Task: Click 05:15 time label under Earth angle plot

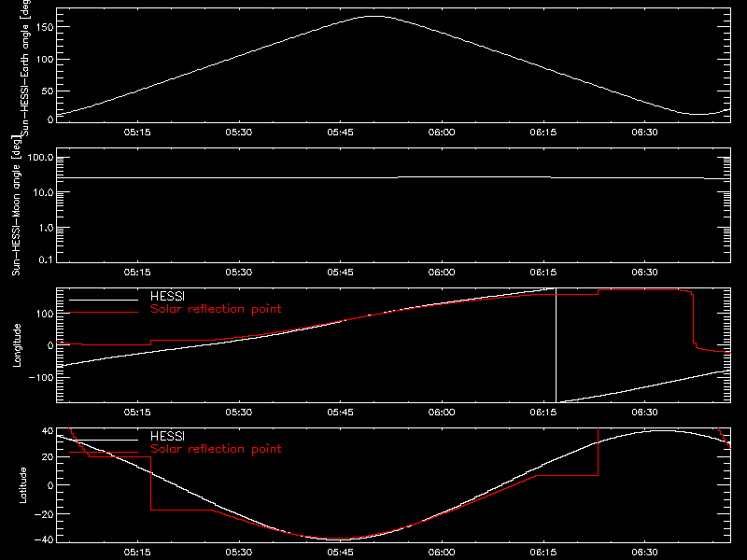Action: pyautogui.click(x=137, y=133)
